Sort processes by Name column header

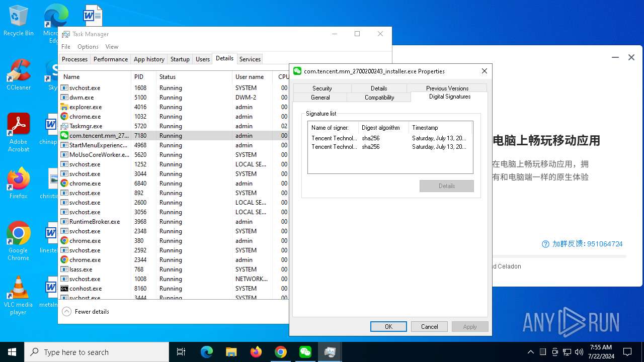click(x=95, y=77)
